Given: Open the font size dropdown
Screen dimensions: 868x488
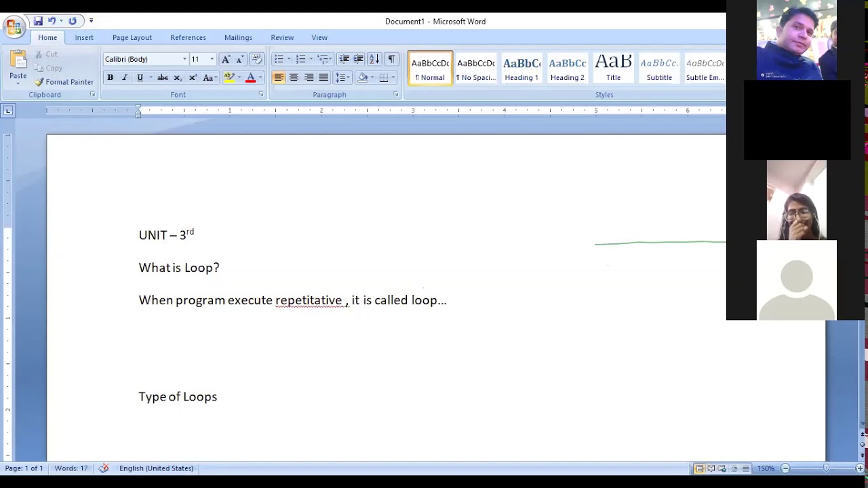Looking at the screenshot, I should click(212, 59).
